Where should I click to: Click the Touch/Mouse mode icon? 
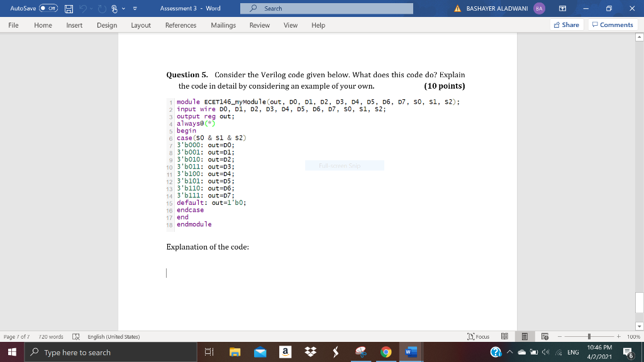click(114, 9)
